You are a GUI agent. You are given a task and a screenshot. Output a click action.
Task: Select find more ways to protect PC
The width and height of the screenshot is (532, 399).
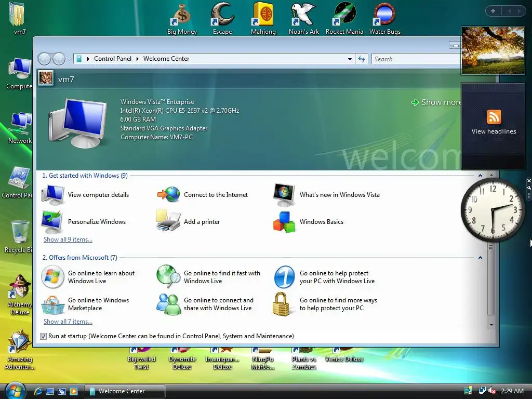(x=325, y=304)
